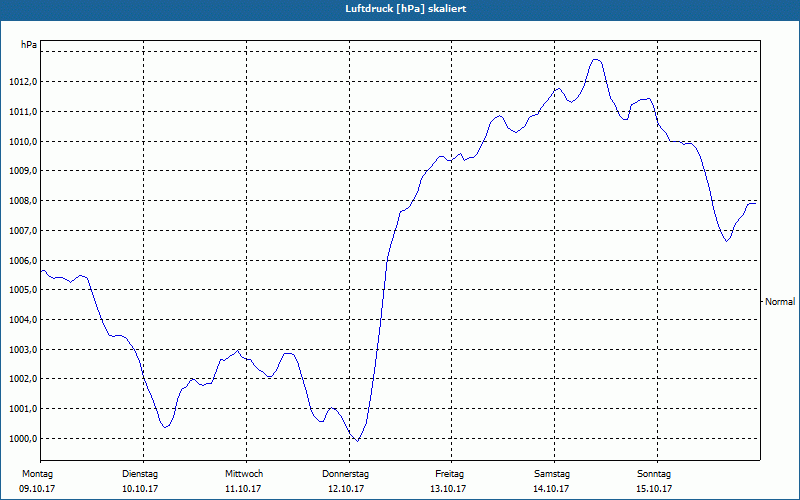Click the 'Donnerstag' day label
This screenshot has height=500, width=800.
click(x=345, y=474)
